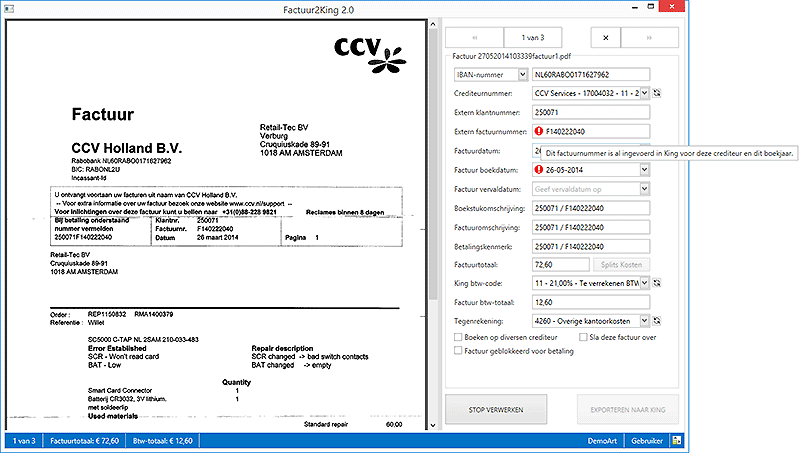Image resolution: width=800 pixels, height=453 pixels.
Task: Expand the King btw-code dropdown
Action: (644, 283)
